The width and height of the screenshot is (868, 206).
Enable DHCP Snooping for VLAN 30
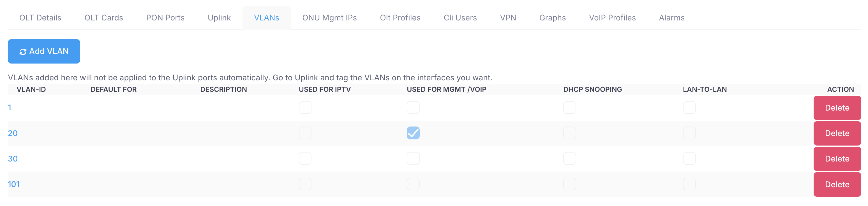click(x=569, y=158)
